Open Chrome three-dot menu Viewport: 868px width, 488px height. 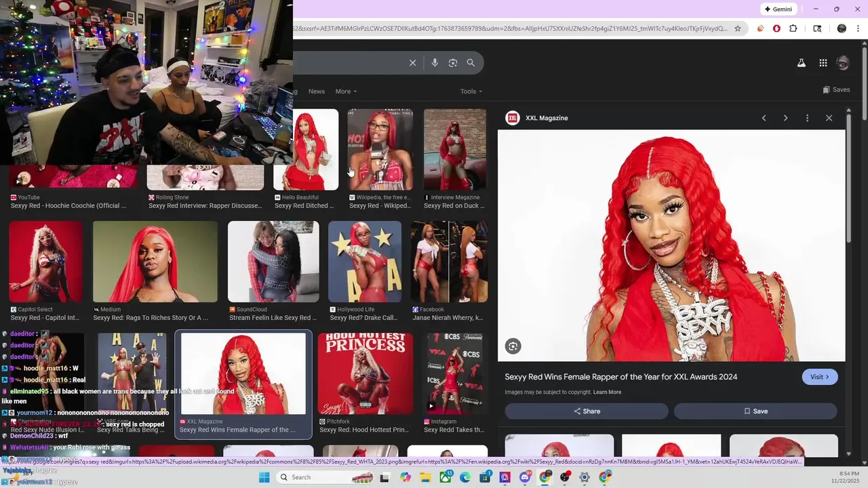(x=857, y=28)
